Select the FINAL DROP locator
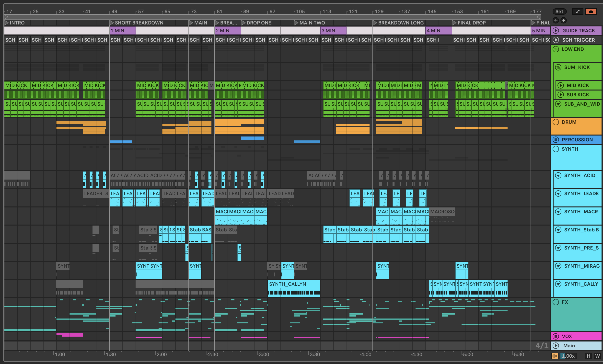The height and width of the screenshot is (364, 603). [x=469, y=23]
